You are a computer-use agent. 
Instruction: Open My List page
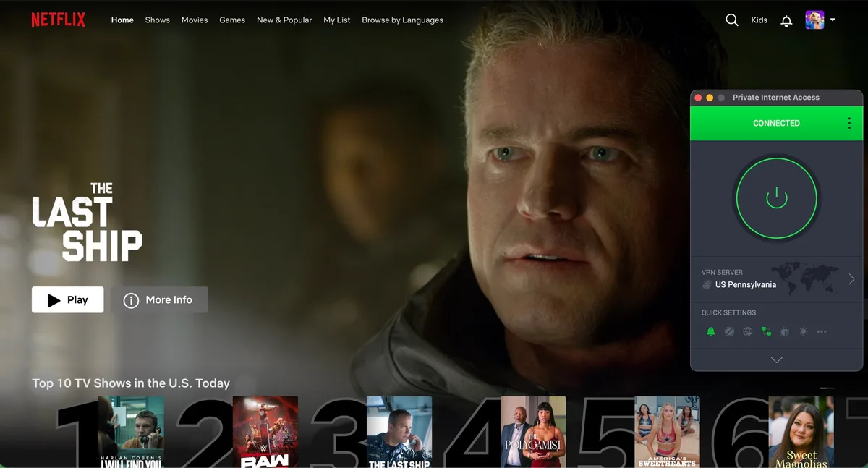point(337,20)
